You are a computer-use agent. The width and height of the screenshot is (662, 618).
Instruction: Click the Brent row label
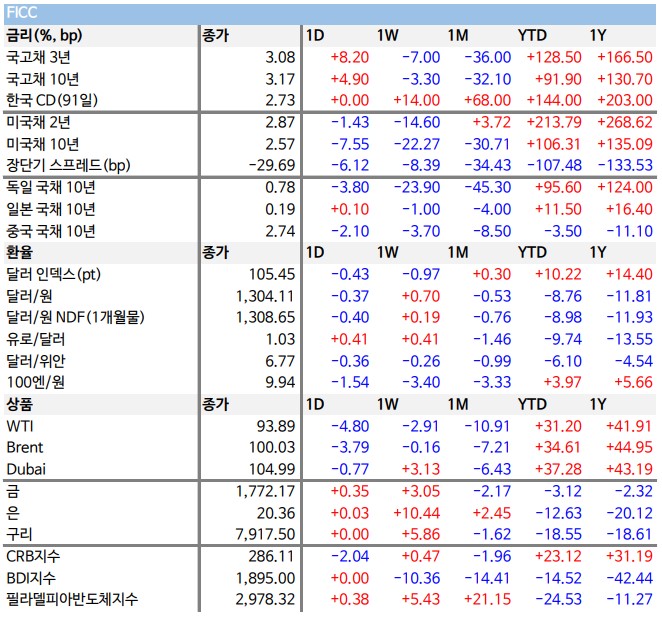pyautogui.click(x=25, y=447)
